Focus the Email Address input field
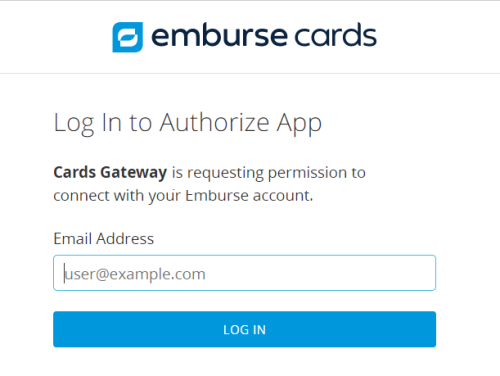Screen dimensions: 500x376 [x=244, y=273]
